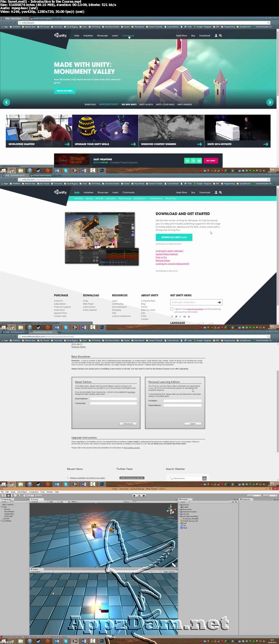The width and height of the screenshot is (279, 644).
Task: Select the Rotate tool in the Unity toolbar
Action: click(x=13, y=496)
